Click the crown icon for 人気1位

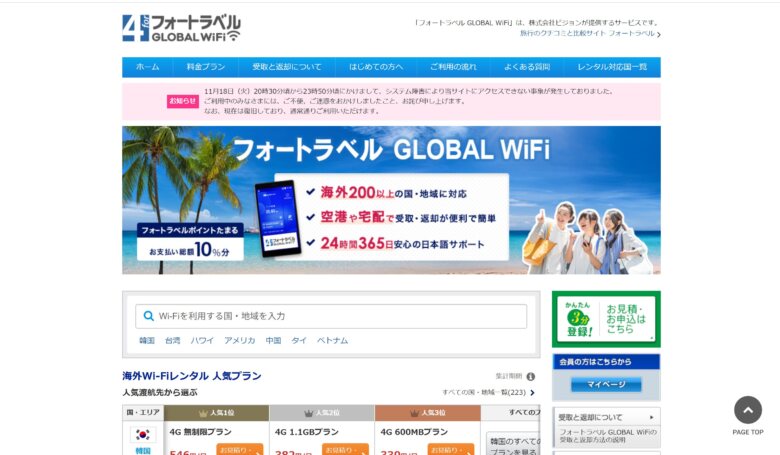tap(203, 413)
